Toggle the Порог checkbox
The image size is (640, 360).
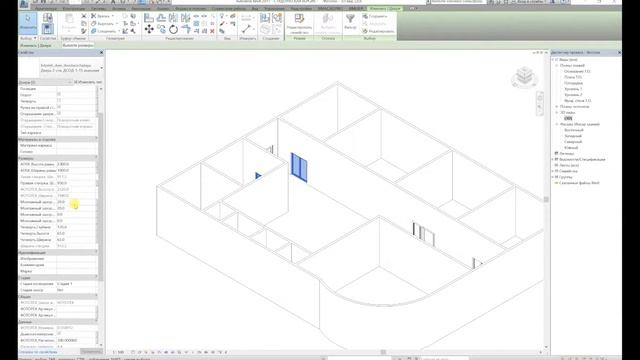(59, 95)
